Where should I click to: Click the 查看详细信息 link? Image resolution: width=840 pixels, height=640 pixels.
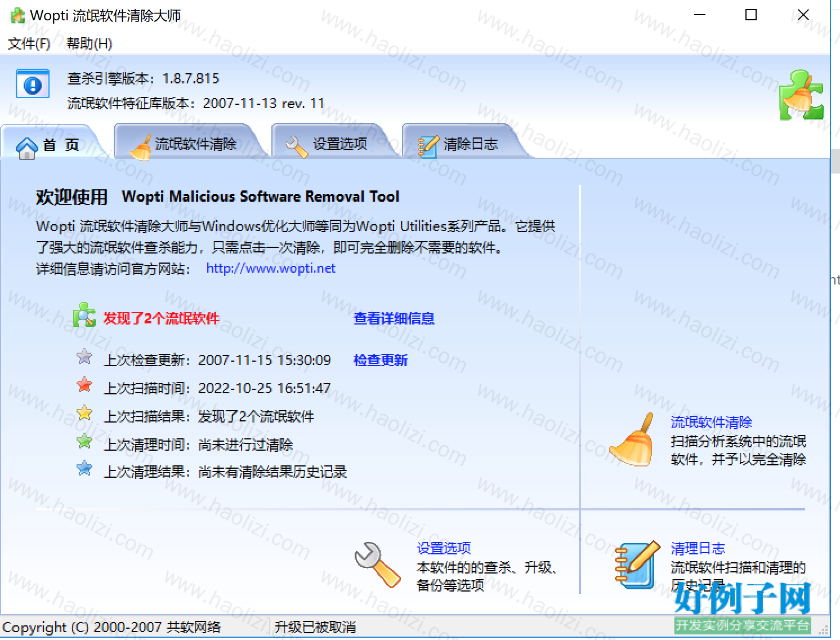coord(394,318)
